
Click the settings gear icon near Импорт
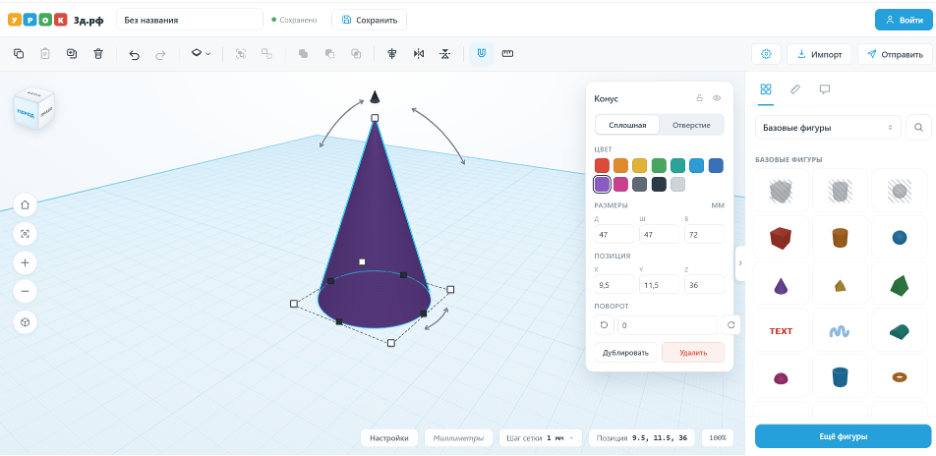point(766,54)
